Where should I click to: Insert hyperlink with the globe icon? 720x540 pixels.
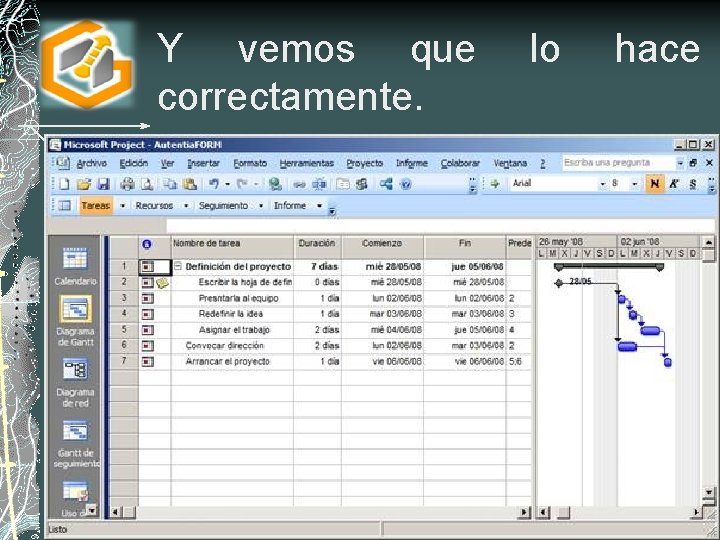[275, 184]
